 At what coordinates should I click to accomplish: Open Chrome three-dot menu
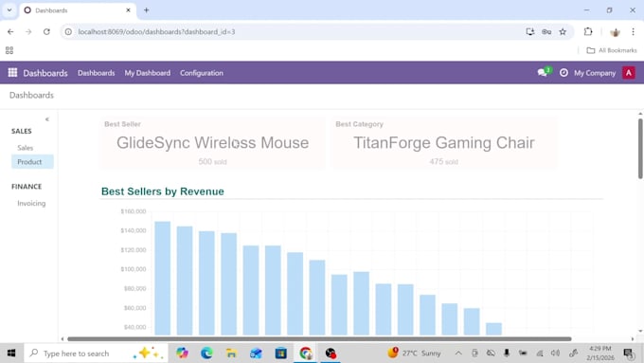click(633, 31)
